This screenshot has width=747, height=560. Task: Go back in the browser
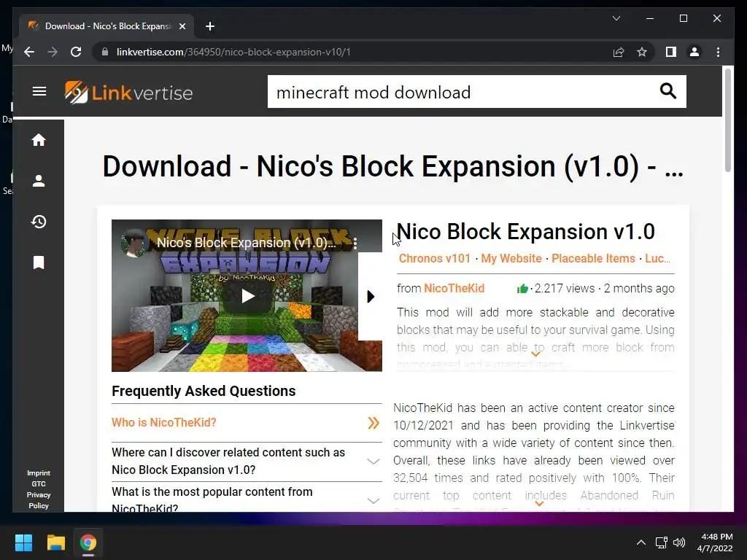tap(29, 52)
